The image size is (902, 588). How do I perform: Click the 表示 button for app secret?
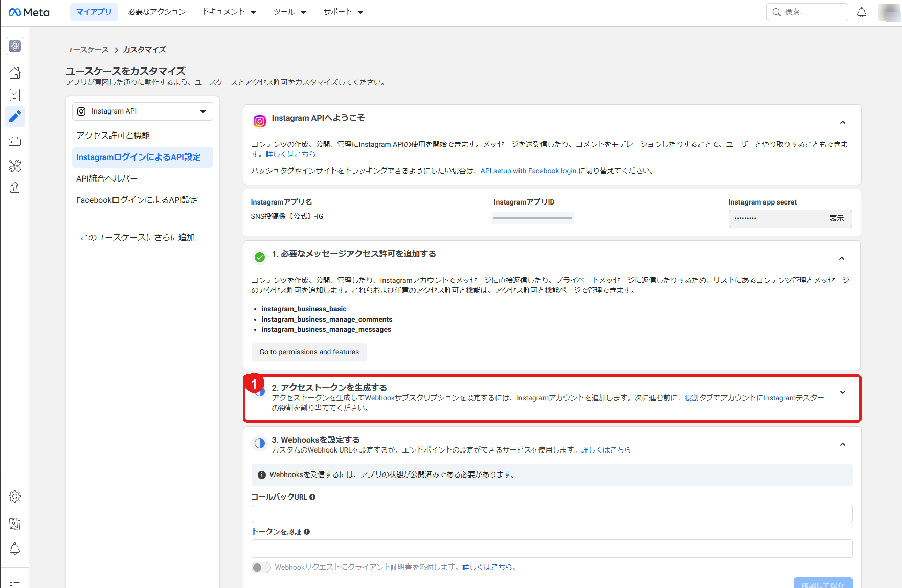pyautogui.click(x=837, y=219)
